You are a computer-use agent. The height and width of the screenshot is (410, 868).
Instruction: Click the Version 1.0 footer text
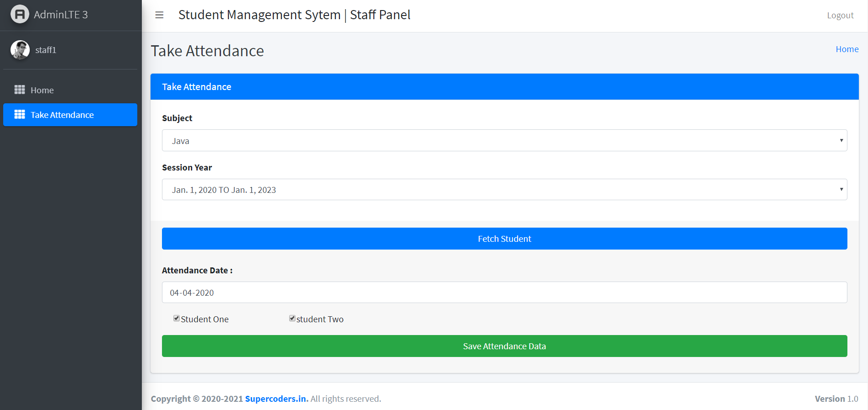(836, 399)
